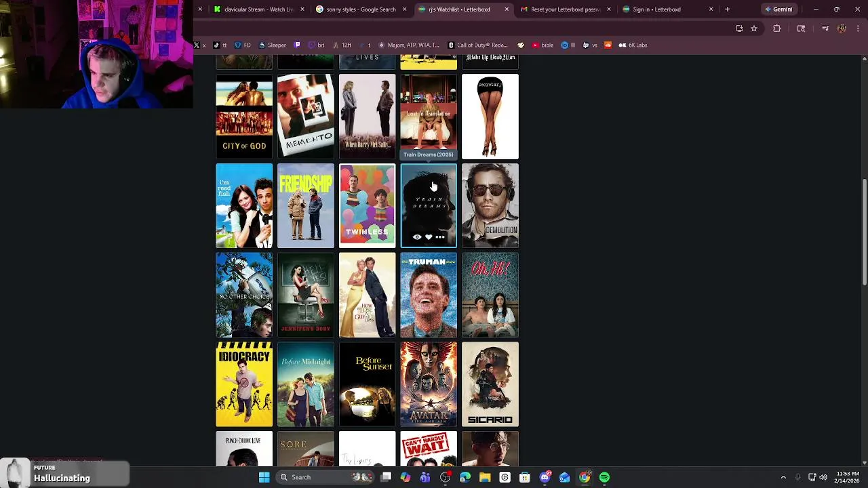Image resolution: width=868 pixels, height=488 pixels.
Task: Click the page vertical scrollbar thumb
Action: [864, 232]
